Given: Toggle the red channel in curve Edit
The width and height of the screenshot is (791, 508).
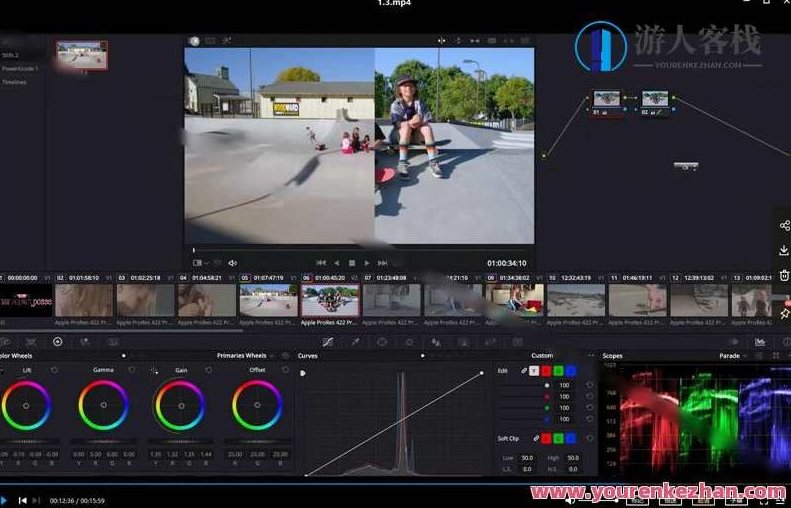Looking at the screenshot, I should tap(546, 371).
